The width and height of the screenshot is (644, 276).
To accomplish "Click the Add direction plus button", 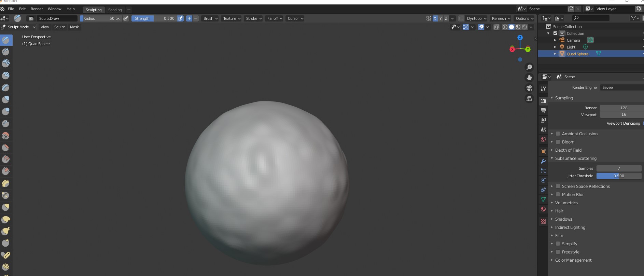I will 189,18.
